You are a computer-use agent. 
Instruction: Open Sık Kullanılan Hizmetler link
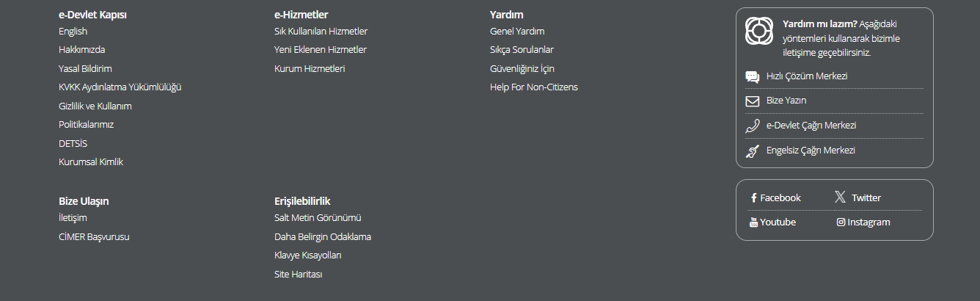point(321,32)
